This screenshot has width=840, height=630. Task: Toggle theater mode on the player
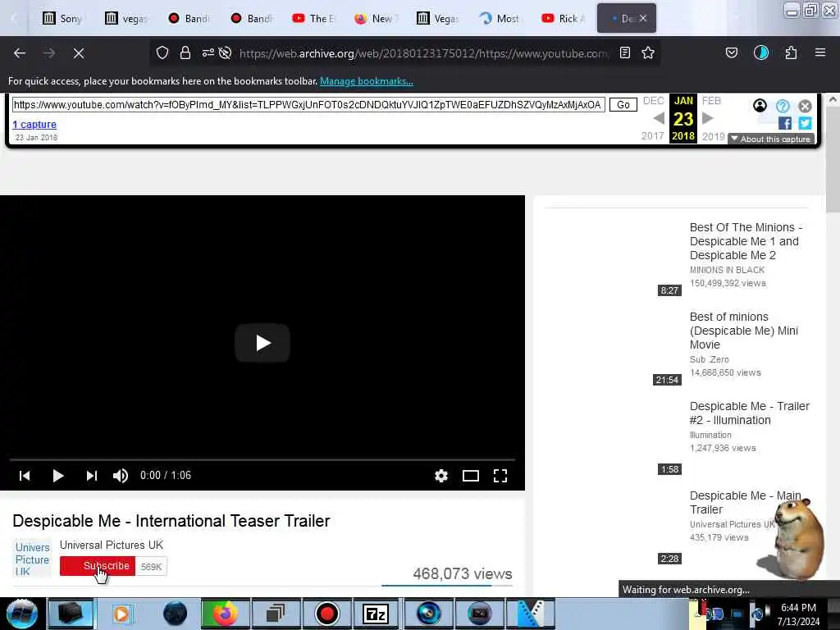tap(470, 476)
